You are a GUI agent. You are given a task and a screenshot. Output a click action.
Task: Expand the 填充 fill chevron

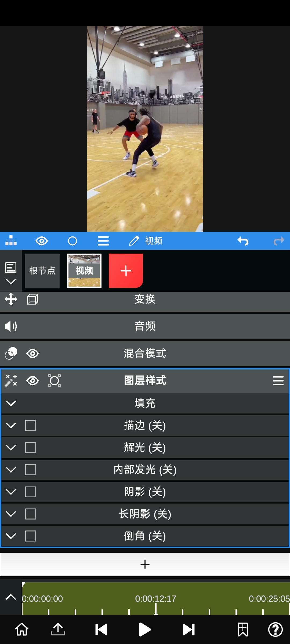point(11,403)
